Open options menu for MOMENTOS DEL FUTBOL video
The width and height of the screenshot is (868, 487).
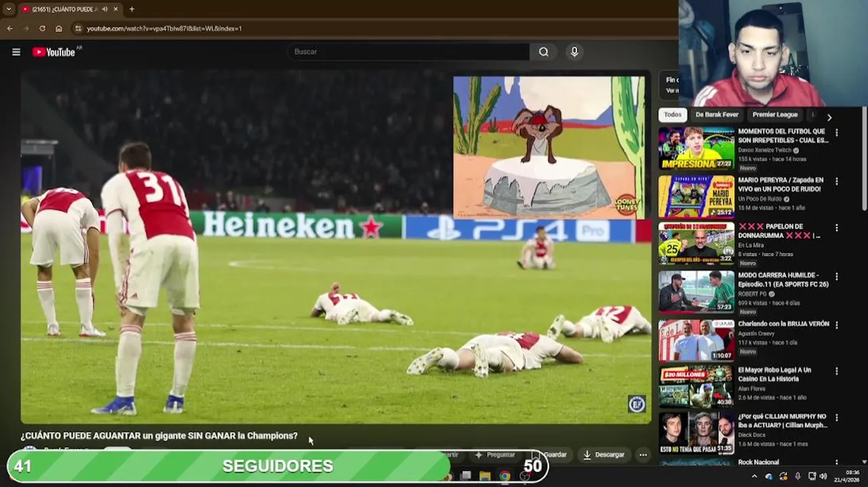837,133
